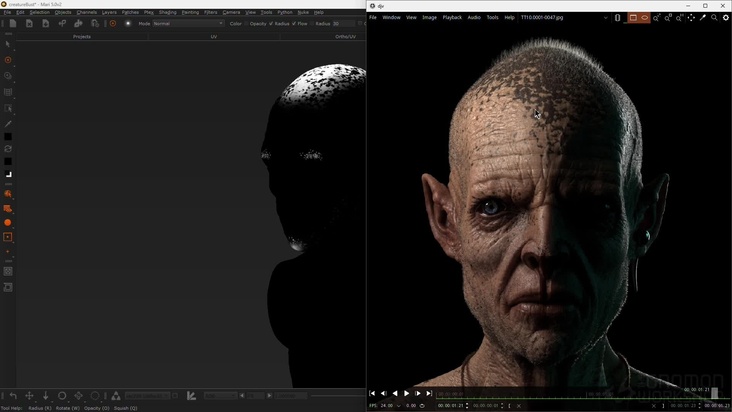
Task: Click the zoom in icon in djv toolbar
Action: tap(656, 18)
